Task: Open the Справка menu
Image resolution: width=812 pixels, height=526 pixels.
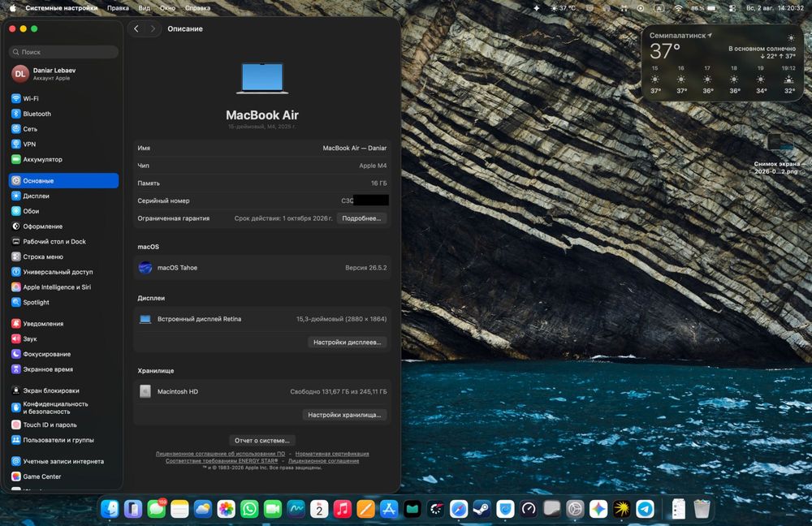Action: click(x=198, y=8)
